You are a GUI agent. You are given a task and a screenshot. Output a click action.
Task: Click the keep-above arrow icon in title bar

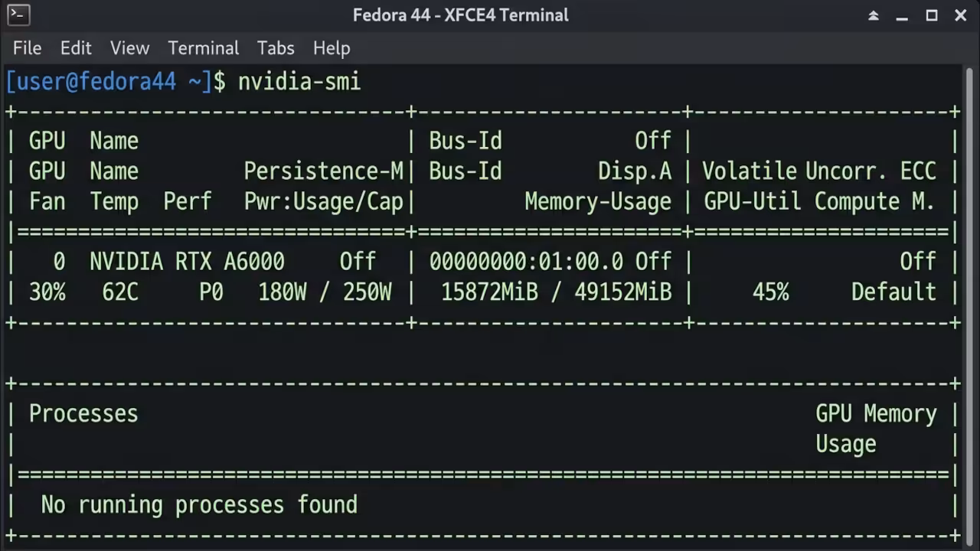point(874,15)
